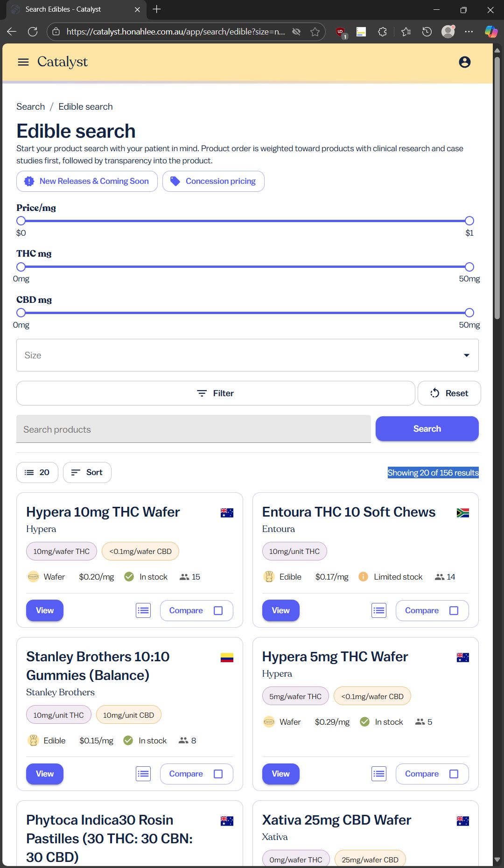Tick Compare checkbox for Hypera 5mg THC Wafer
Screen dimensions: 504x868
click(x=454, y=774)
